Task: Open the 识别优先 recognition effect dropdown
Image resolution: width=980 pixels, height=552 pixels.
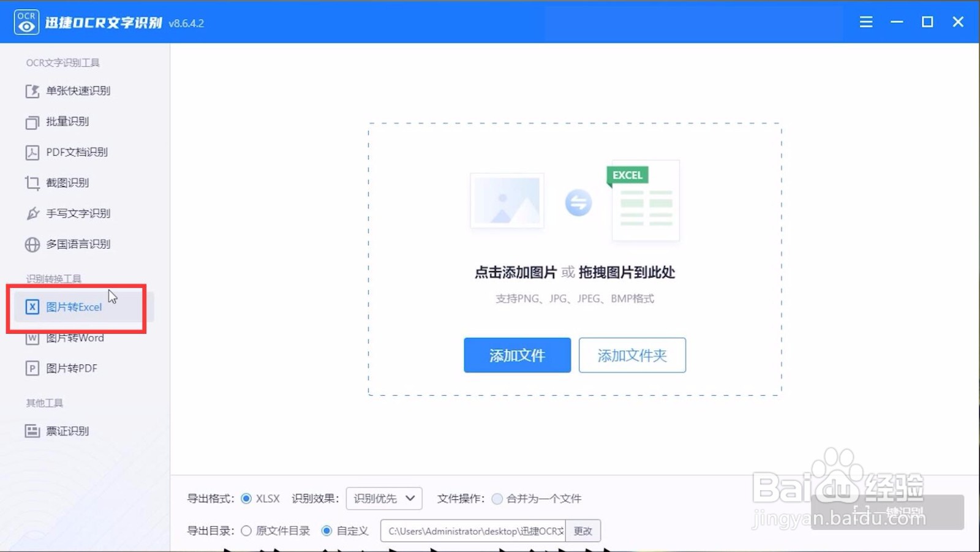Action: pos(383,498)
